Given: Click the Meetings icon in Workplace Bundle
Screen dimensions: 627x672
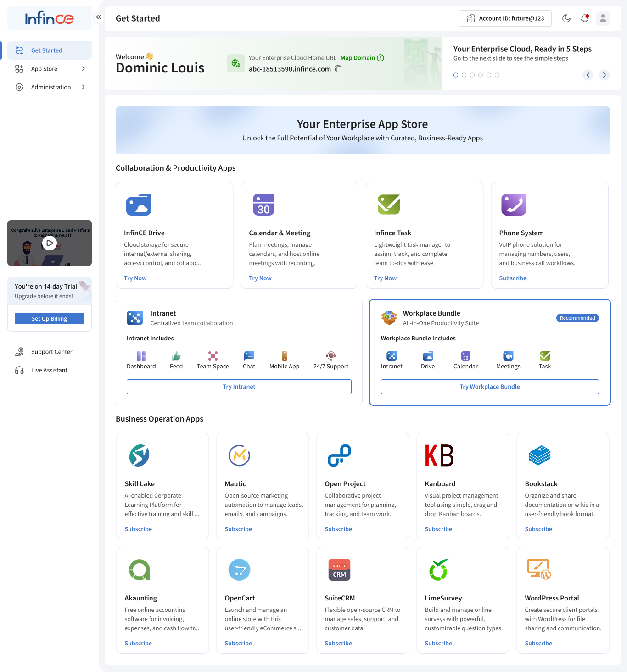Looking at the screenshot, I should 508,356.
